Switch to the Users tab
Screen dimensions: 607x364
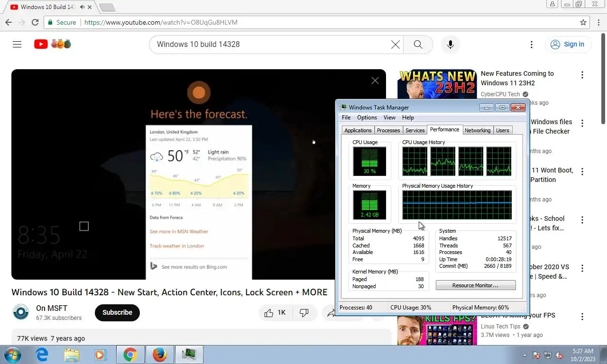(x=502, y=130)
